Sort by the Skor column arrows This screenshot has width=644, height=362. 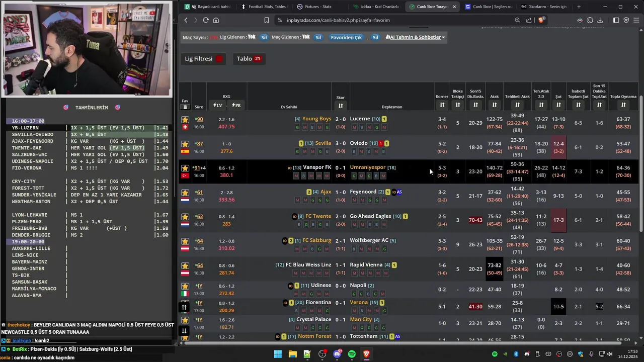pos(341,106)
